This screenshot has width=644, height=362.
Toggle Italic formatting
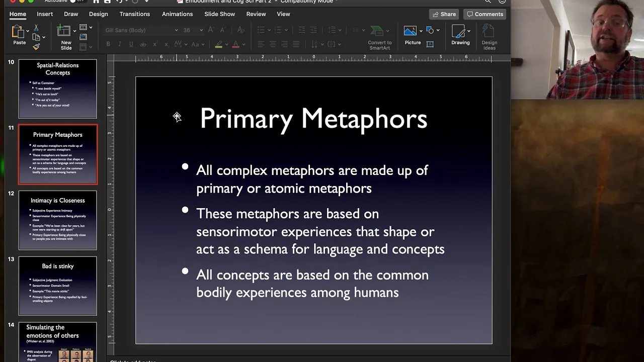(x=120, y=44)
